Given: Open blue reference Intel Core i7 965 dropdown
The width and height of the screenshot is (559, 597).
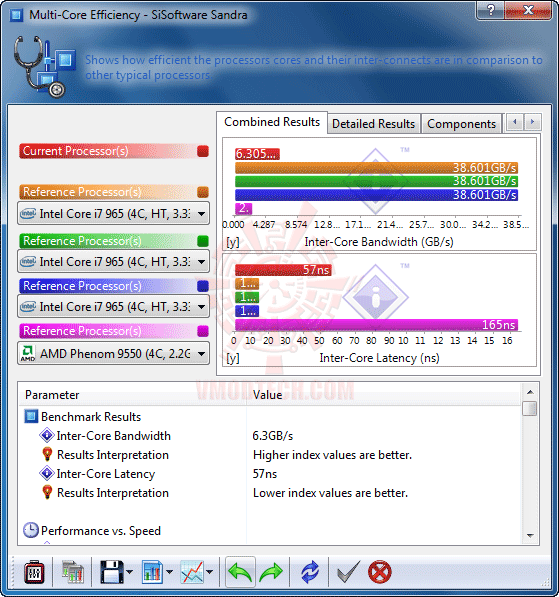Looking at the screenshot, I should click(113, 306).
